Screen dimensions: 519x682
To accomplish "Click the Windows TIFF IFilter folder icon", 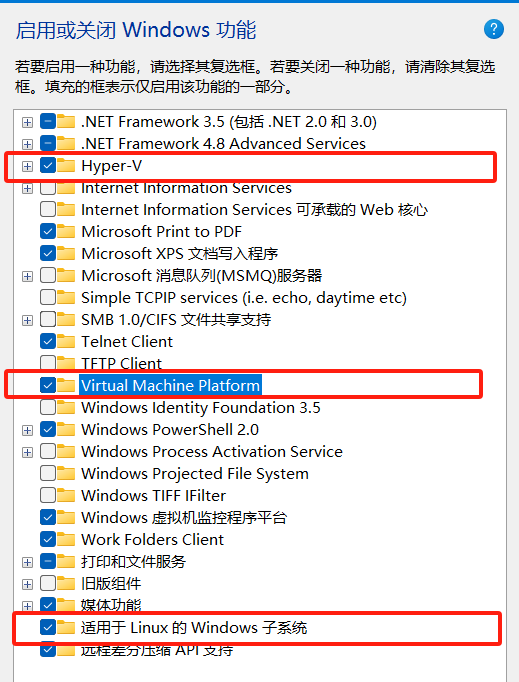I will coord(66,495).
